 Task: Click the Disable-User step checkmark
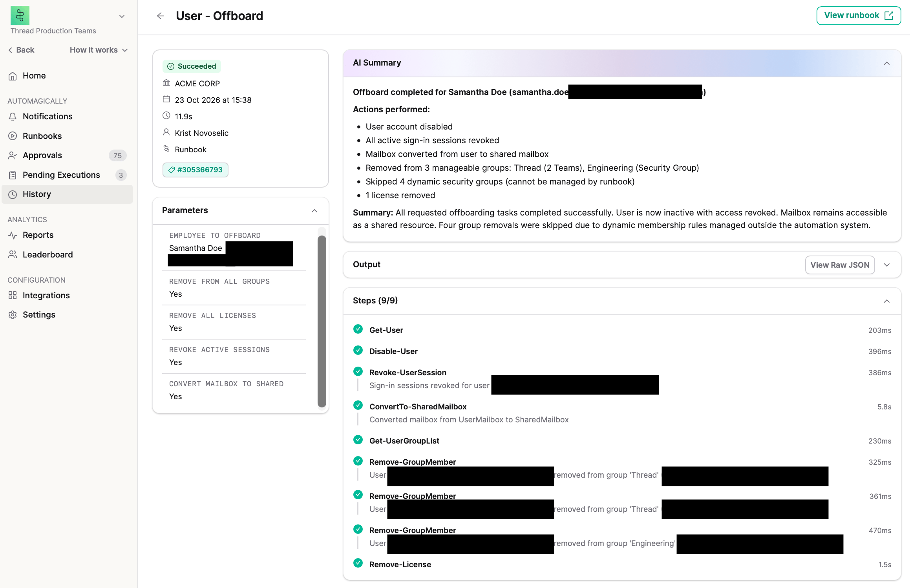coord(358,351)
